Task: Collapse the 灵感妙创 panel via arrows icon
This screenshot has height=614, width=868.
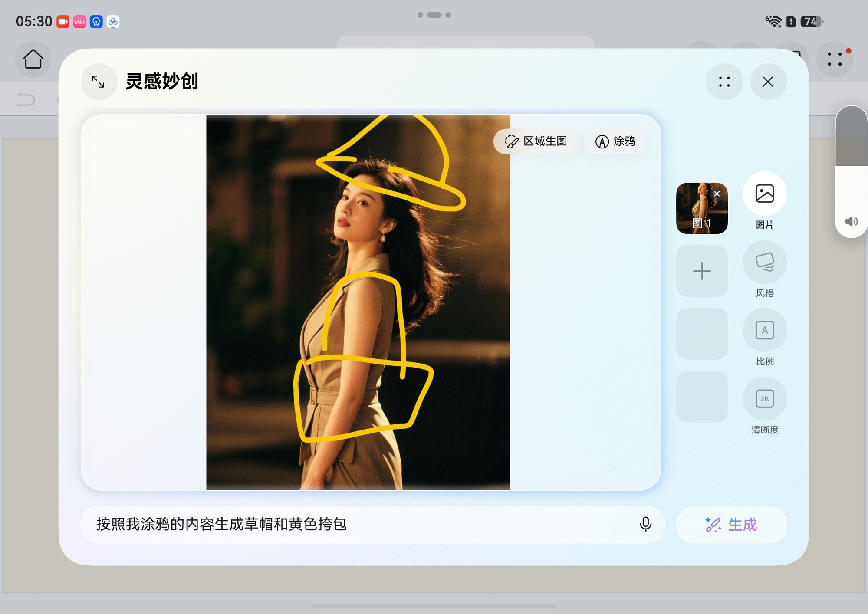Action: [99, 82]
